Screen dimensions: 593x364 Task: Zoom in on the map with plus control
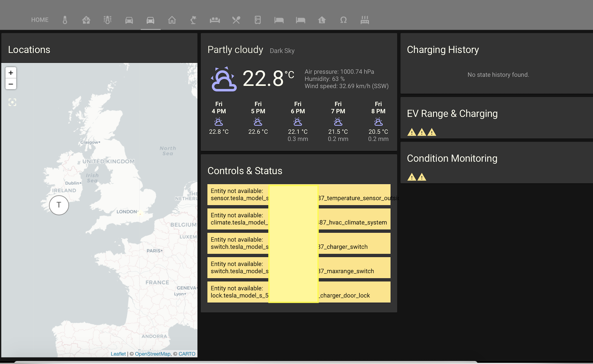coord(11,73)
